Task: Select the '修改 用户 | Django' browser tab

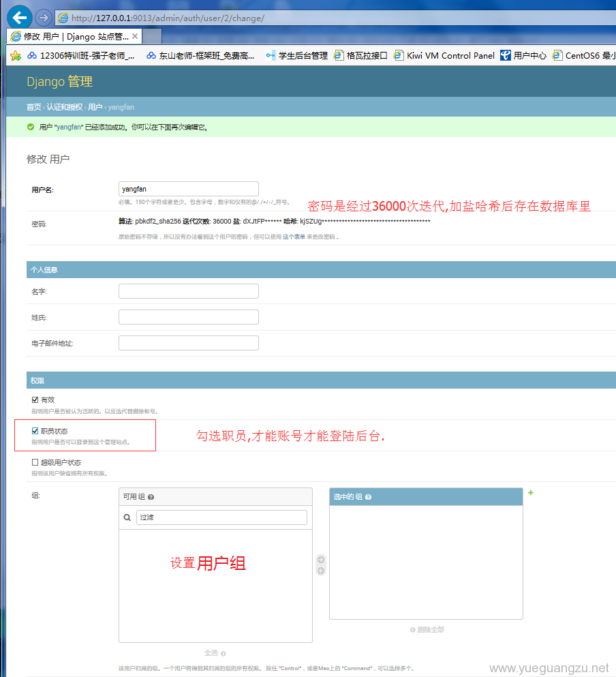Action: tap(76, 36)
